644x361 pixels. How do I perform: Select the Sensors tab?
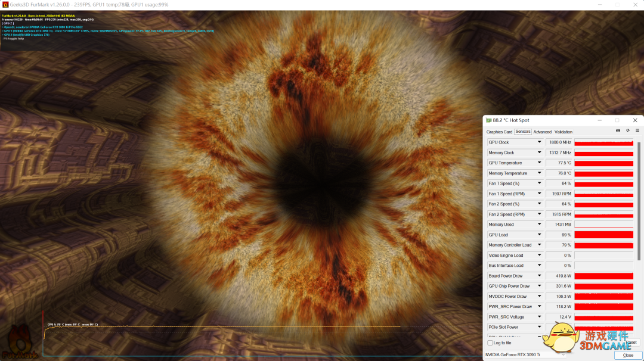pyautogui.click(x=523, y=132)
